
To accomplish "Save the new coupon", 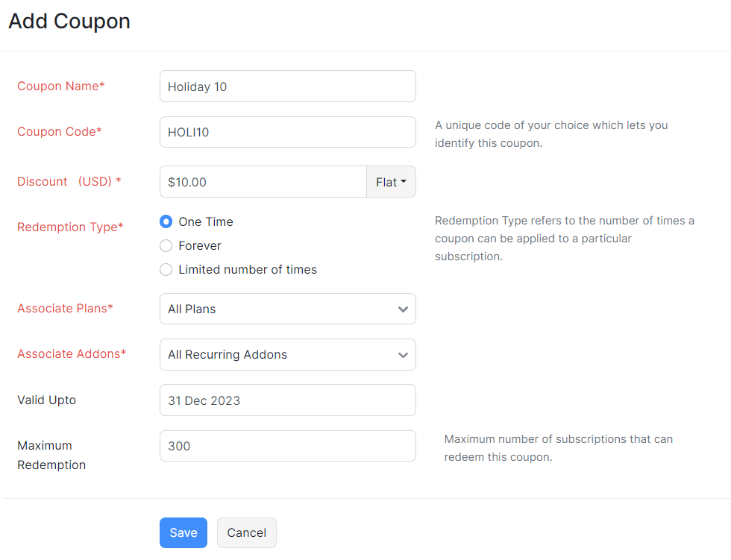I will tap(183, 532).
